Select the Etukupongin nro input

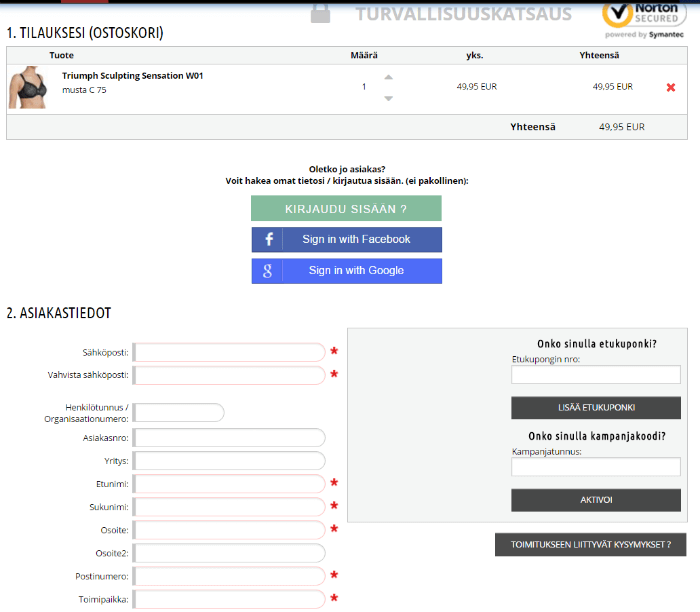click(596, 375)
